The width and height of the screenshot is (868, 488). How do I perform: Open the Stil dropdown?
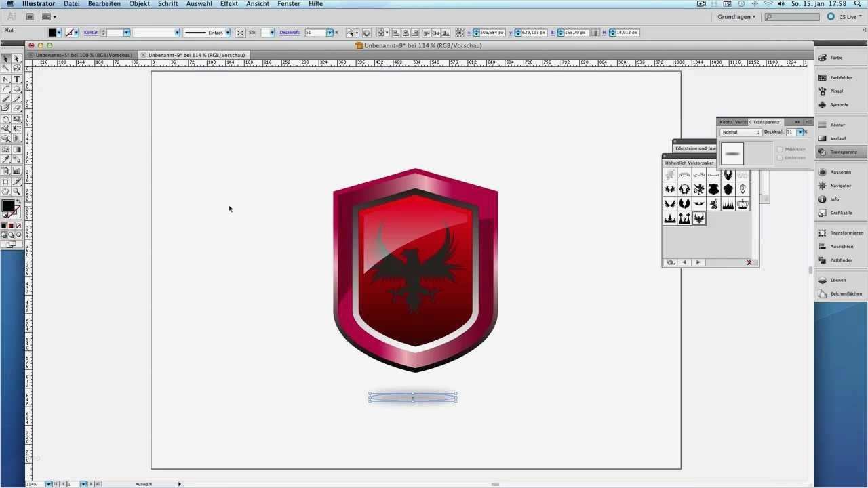pos(272,33)
